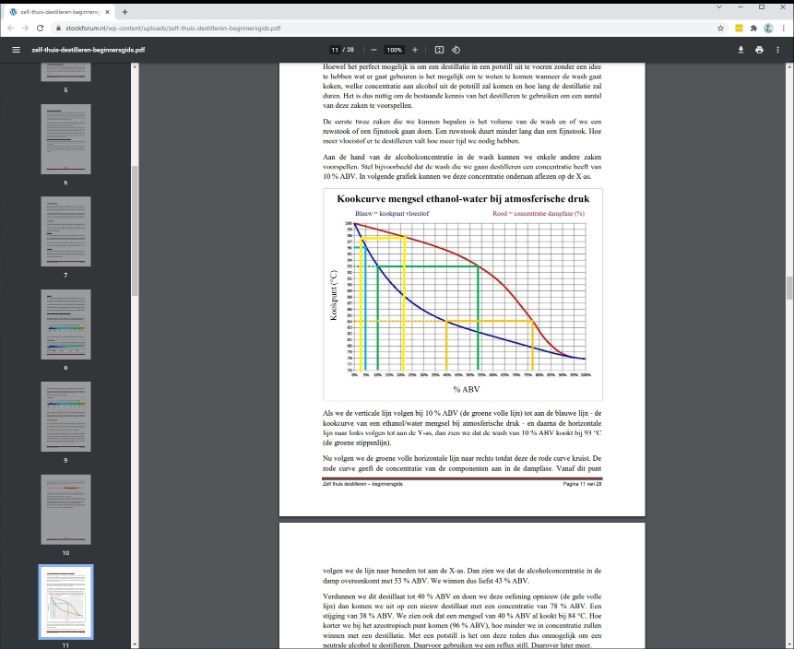Open page 9 thumbnail
This screenshot has width=794, height=649.
(66, 417)
